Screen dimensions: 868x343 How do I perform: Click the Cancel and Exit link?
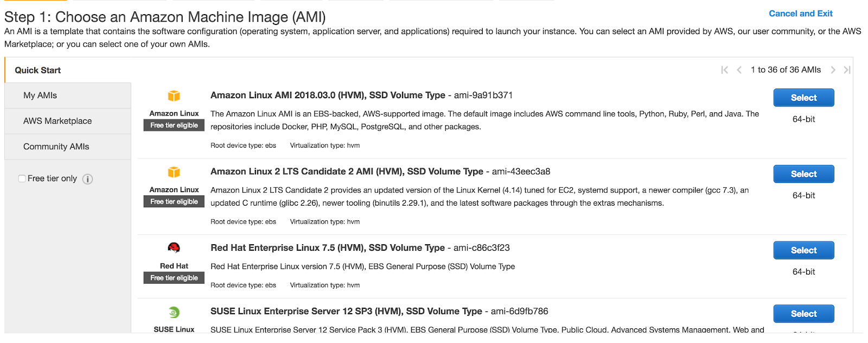point(801,14)
